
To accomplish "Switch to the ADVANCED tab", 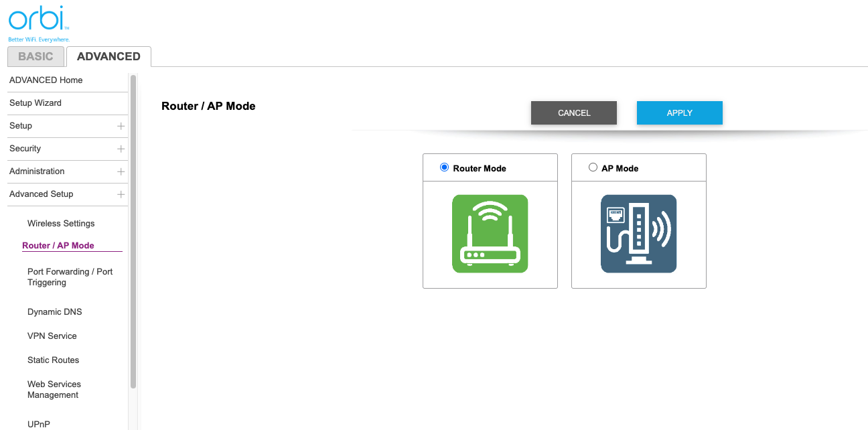I will (108, 57).
